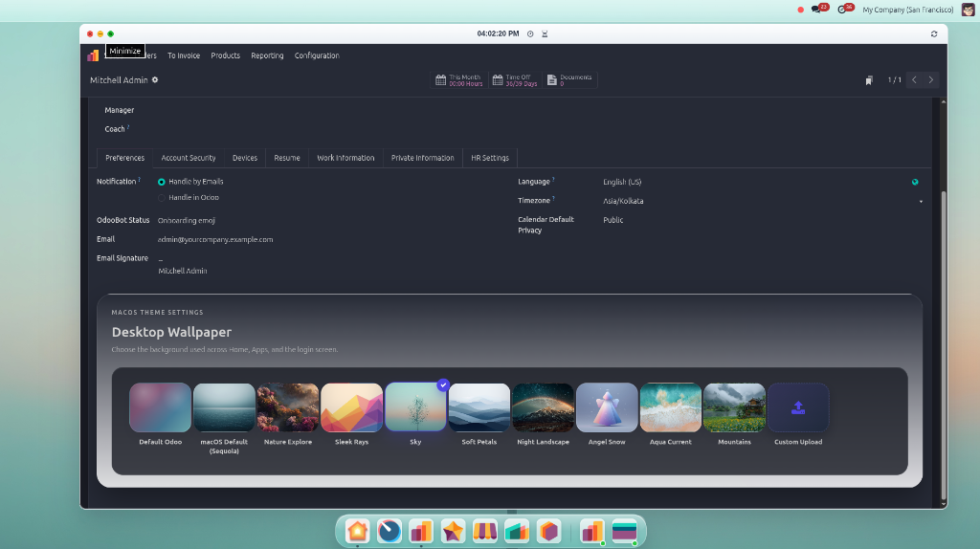Click the bookmark icon near record pager
Image resolution: width=980 pixels, height=549 pixels.
tap(869, 80)
